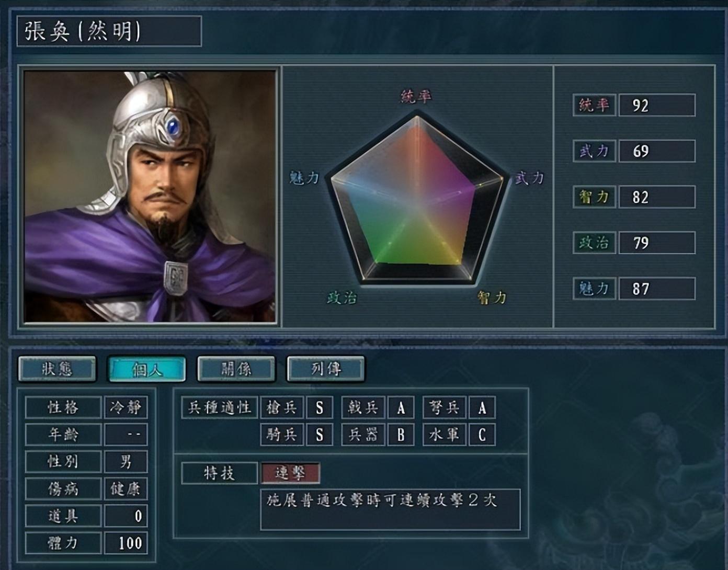728x570 pixels.
Task: Click the 連擊 skill badge
Action: pyautogui.click(x=290, y=473)
